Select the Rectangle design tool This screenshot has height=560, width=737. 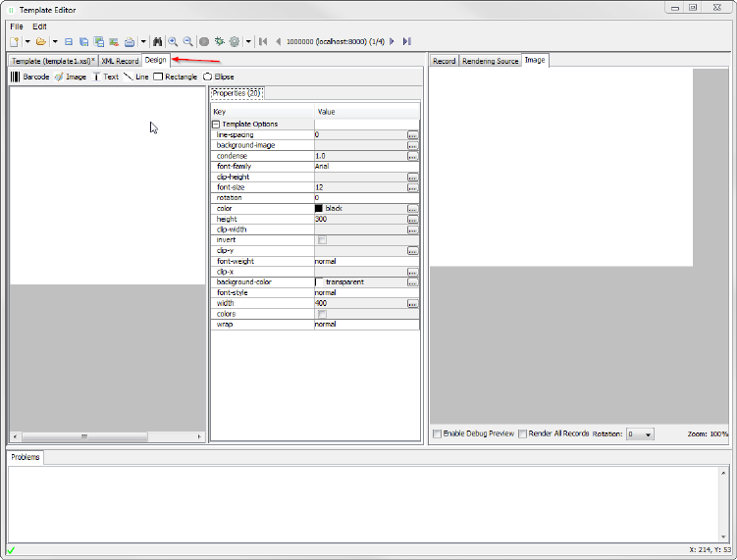pyautogui.click(x=176, y=76)
